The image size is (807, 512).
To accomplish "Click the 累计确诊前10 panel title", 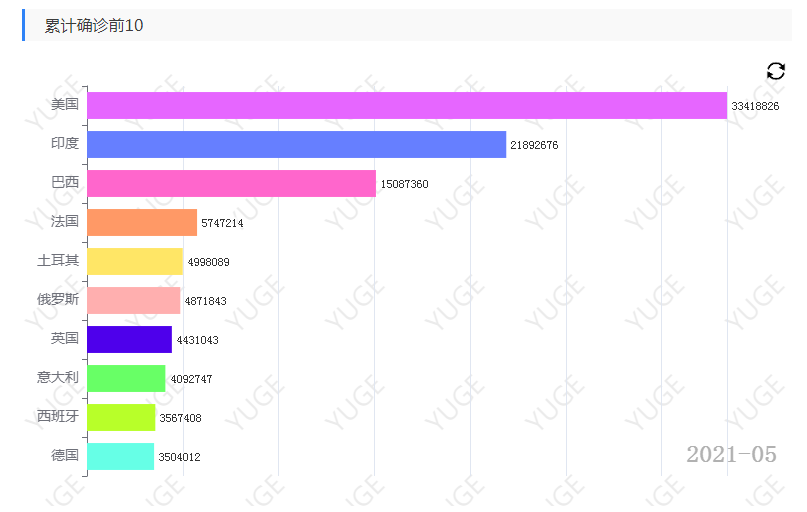I will point(94,25).
